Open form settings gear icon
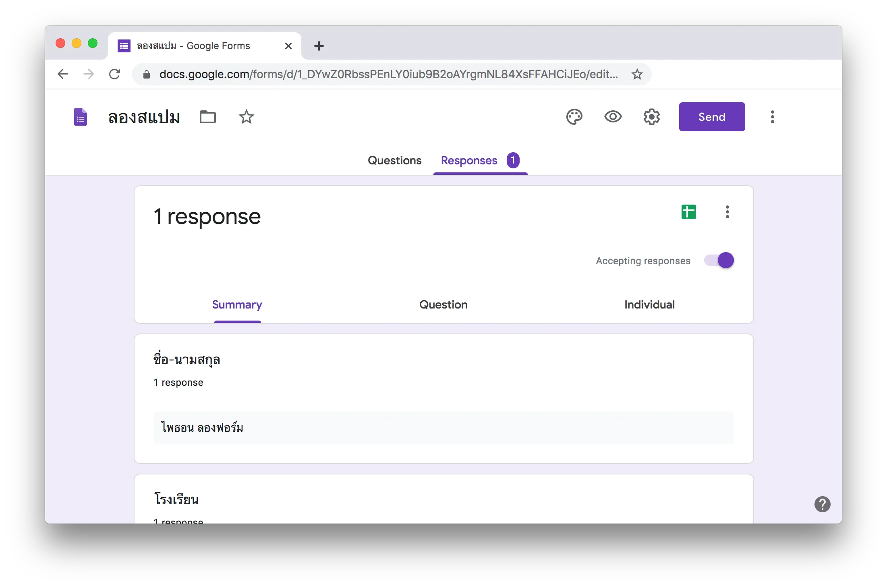Image resolution: width=887 pixels, height=588 pixels. [x=651, y=117]
